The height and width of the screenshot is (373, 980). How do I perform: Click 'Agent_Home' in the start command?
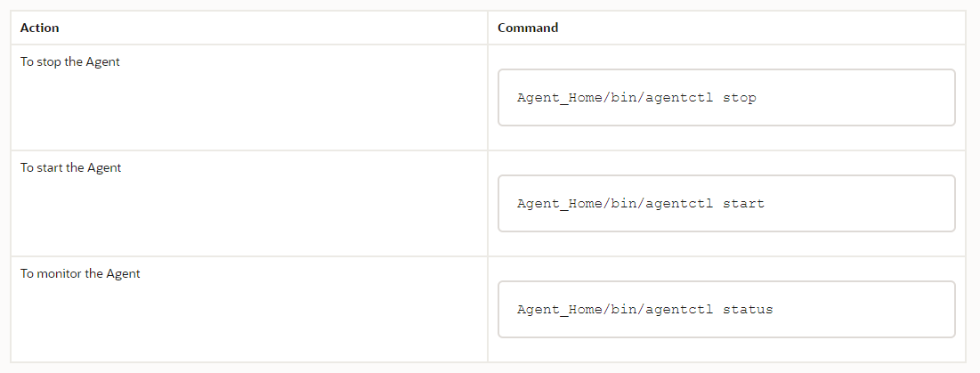click(x=559, y=204)
